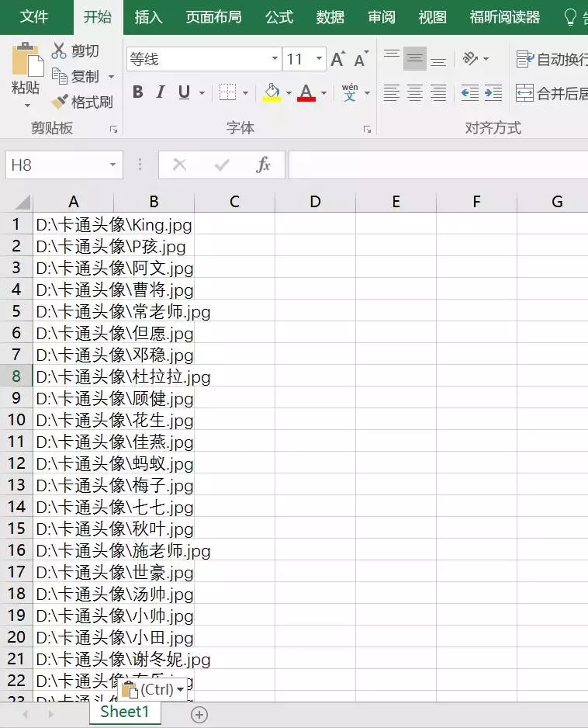Expand fill color dropdown arrow
This screenshot has height=728, width=588.
(289, 93)
